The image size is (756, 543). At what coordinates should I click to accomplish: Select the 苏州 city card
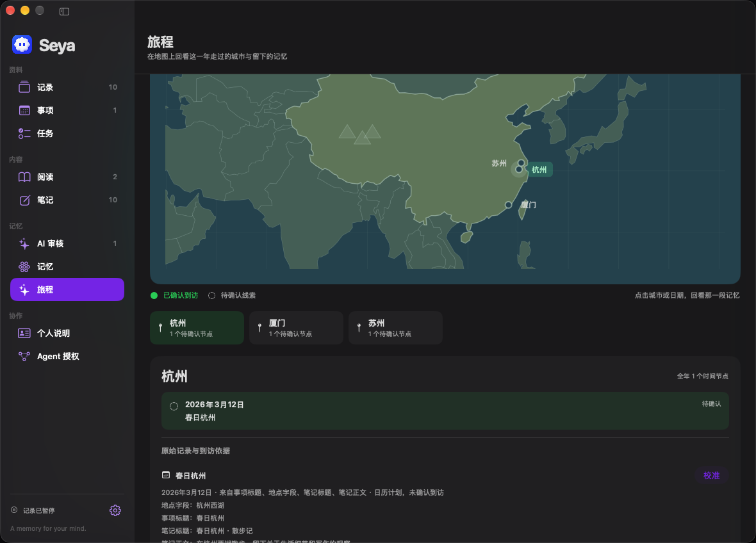click(395, 328)
